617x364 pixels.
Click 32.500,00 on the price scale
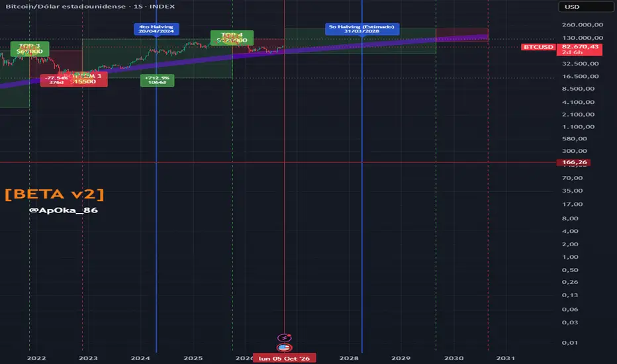click(581, 64)
